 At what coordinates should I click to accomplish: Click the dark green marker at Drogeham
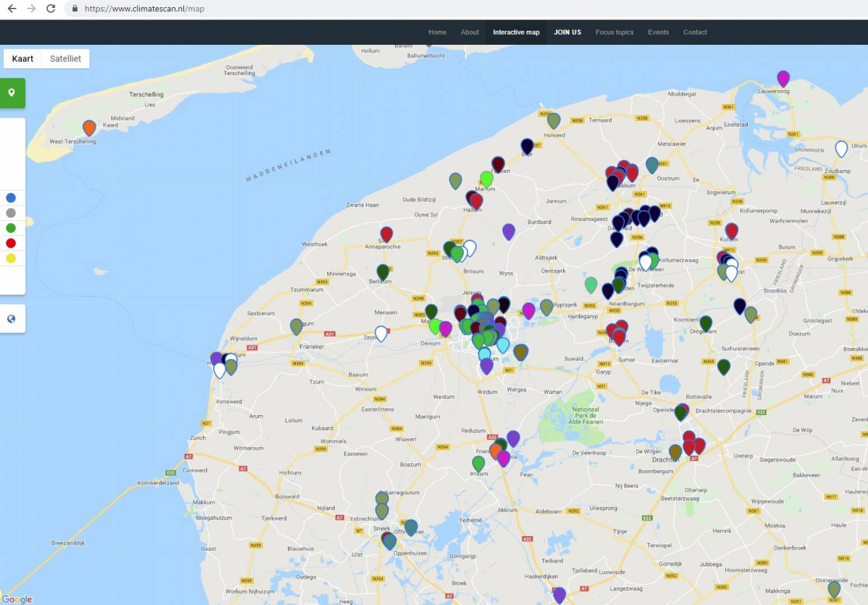[706, 323]
